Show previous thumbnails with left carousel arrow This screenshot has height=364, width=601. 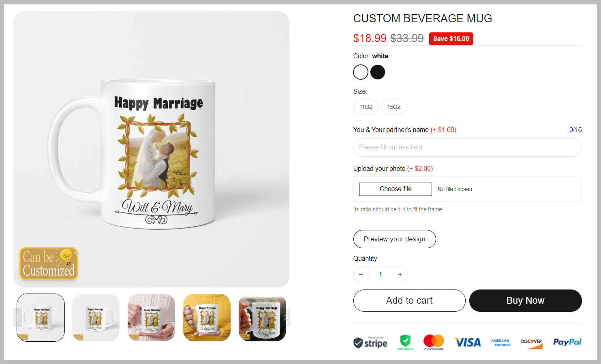(x=17, y=317)
